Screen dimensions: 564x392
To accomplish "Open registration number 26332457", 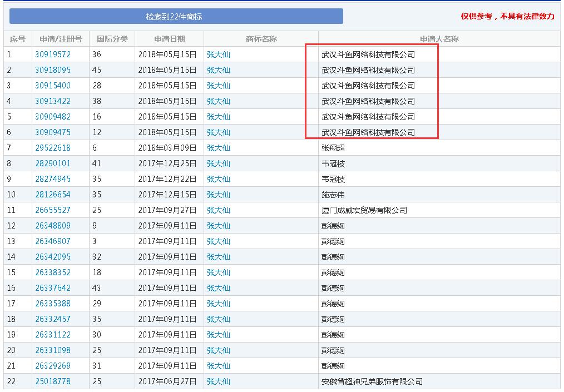I will tap(53, 319).
